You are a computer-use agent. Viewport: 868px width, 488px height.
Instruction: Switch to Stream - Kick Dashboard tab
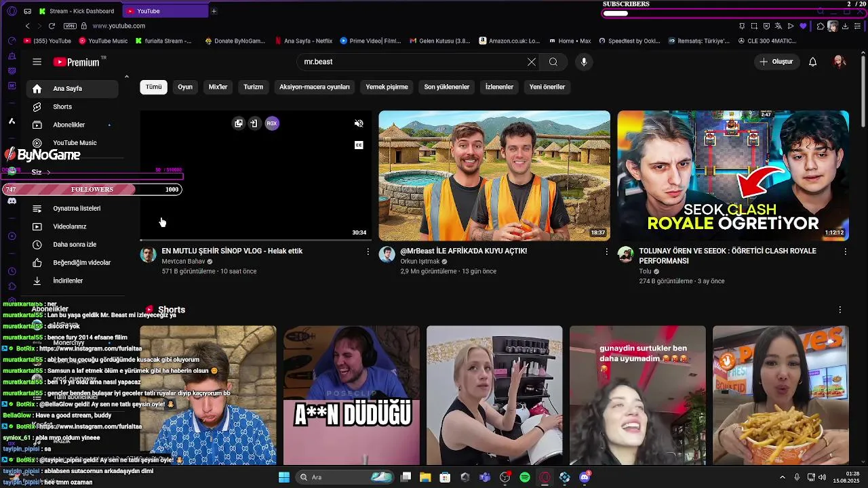[77, 11]
